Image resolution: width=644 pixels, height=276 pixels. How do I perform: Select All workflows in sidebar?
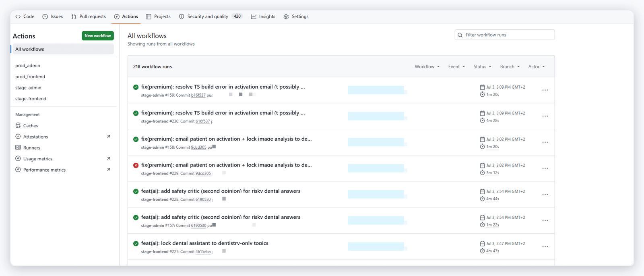tap(62, 49)
